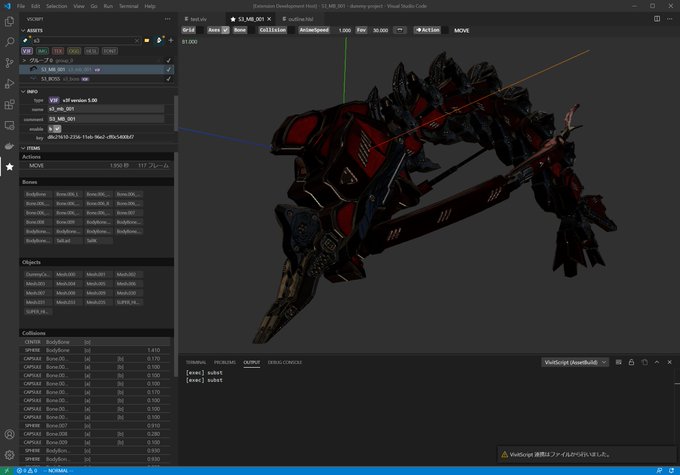The width and height of the screenshot is (680, 475).
Task: Open the Search view in activity bar
Action: coord(10,42)
